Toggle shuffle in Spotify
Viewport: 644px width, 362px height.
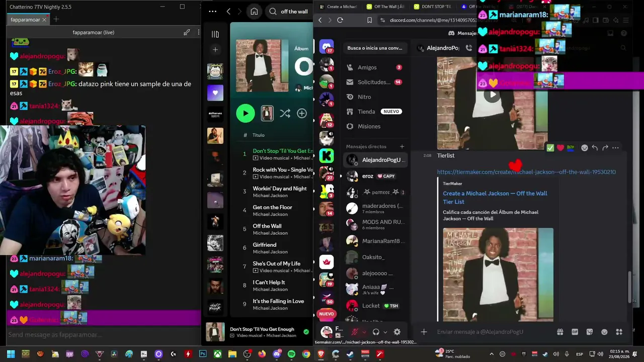click(x=285, y=114)
